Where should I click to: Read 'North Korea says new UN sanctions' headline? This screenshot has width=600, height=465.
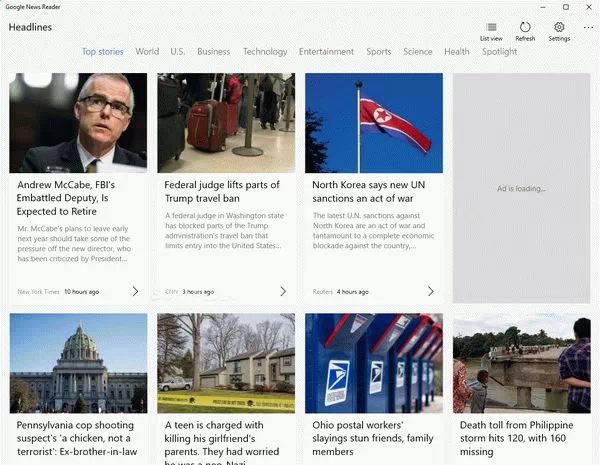click(368, 191)
